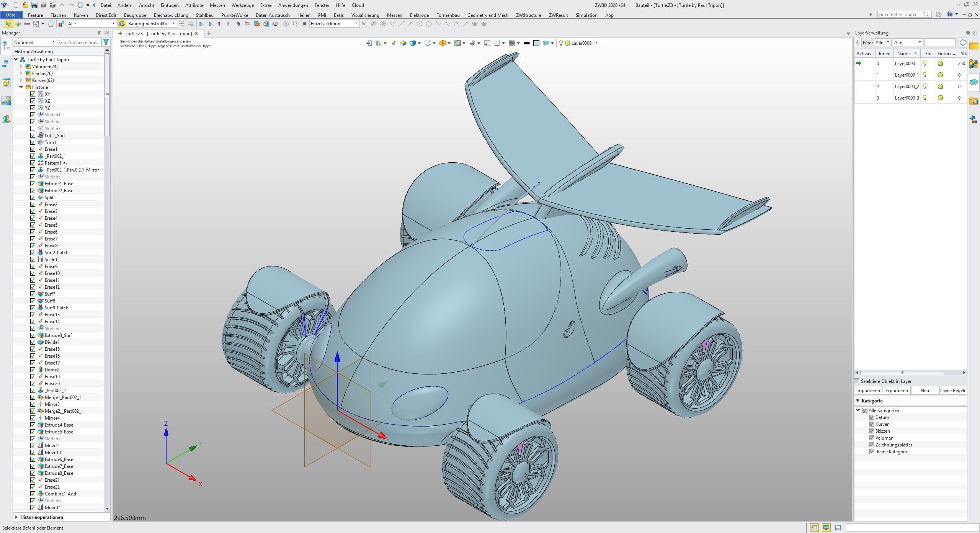Click the blue help question mark icon

tap(950, 15)
